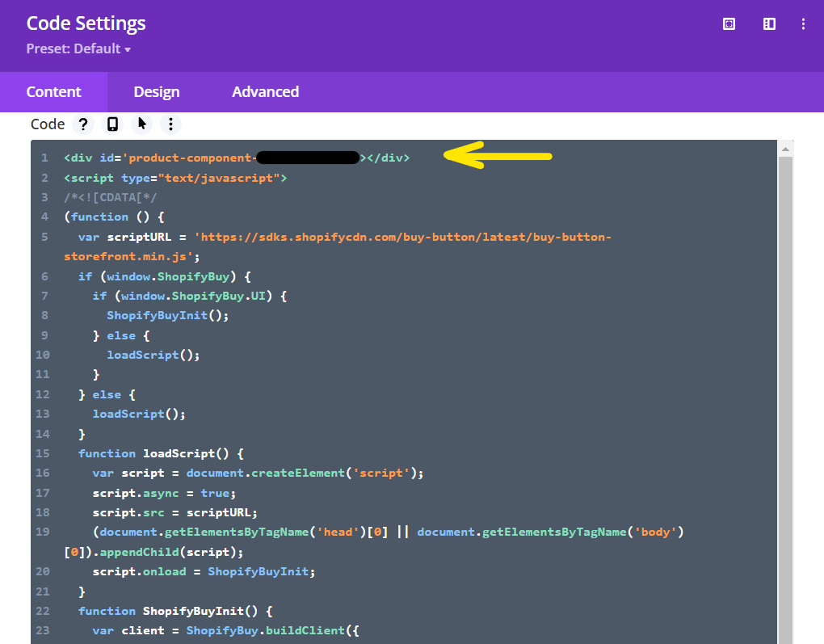Open header three-dot settings menu
This screenshot has height=644, width=824.
[x=803, y=23]
